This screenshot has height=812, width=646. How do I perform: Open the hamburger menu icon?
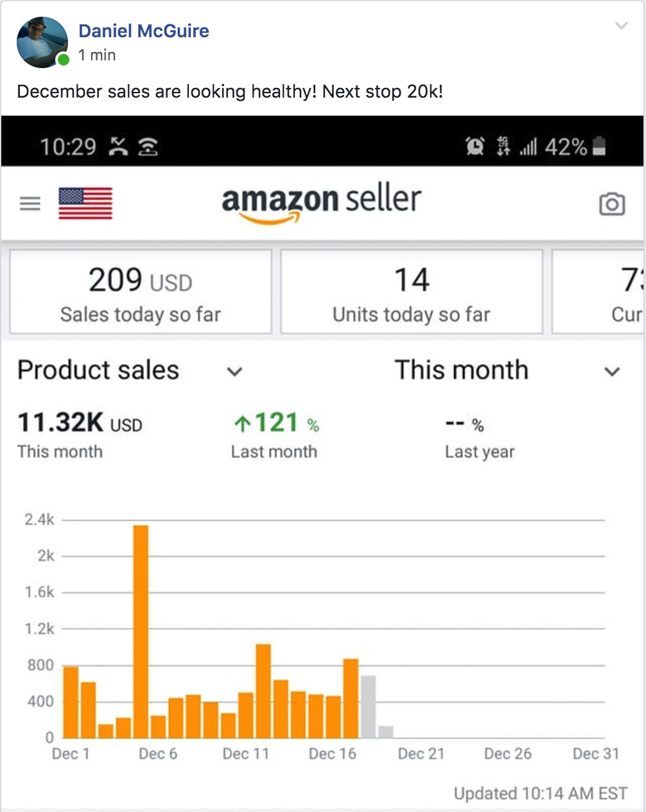[x=30, y=204]
